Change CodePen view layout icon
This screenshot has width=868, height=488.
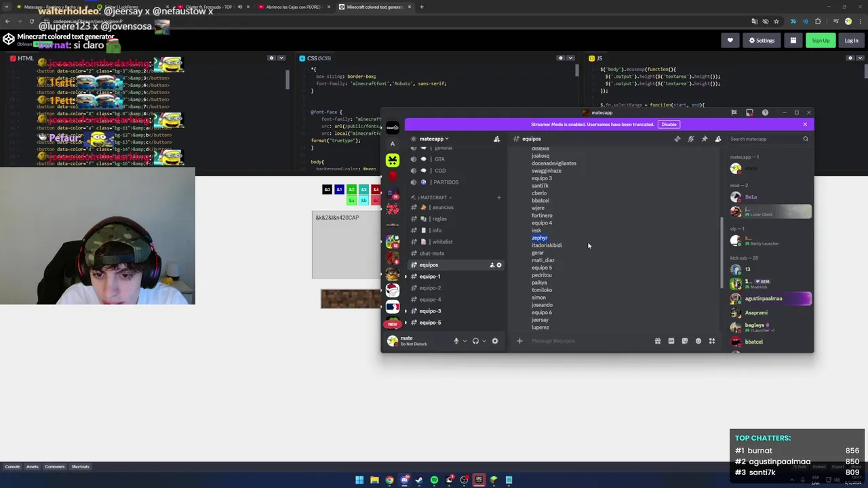793,41
